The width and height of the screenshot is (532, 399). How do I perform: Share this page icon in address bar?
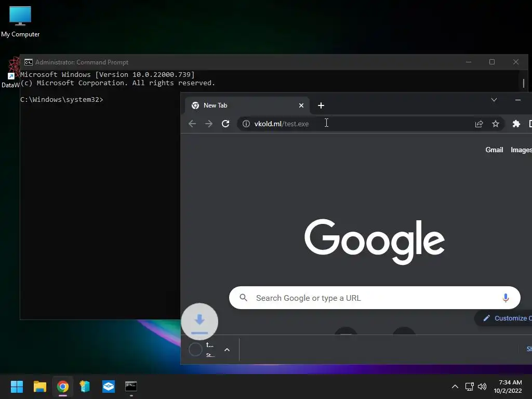(x=478, y=124)
